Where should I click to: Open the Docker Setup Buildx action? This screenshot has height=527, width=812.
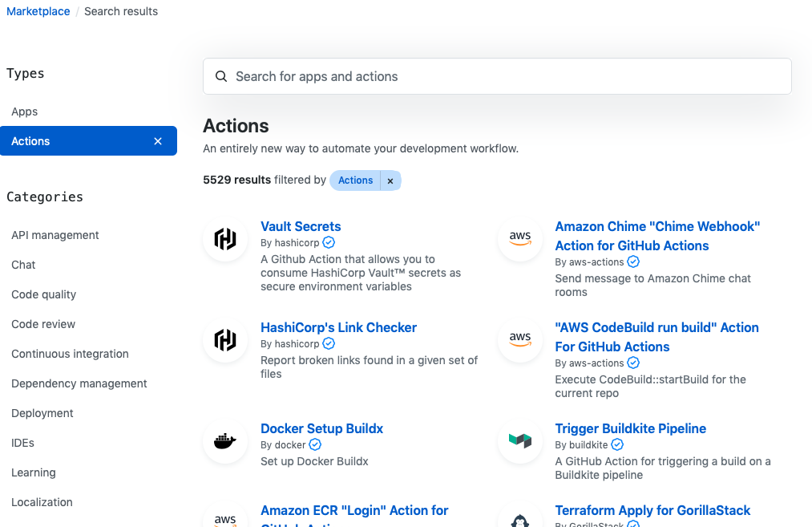coord(321,428)
